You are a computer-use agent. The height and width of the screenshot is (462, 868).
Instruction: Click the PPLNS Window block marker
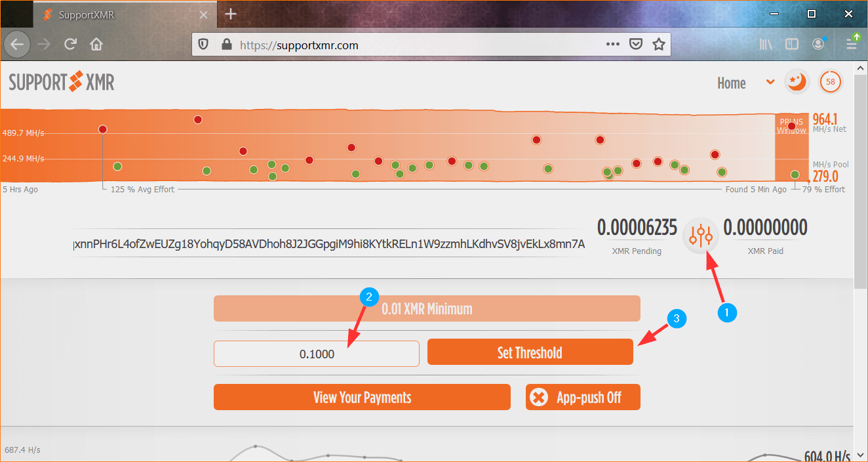pos(791,125)
